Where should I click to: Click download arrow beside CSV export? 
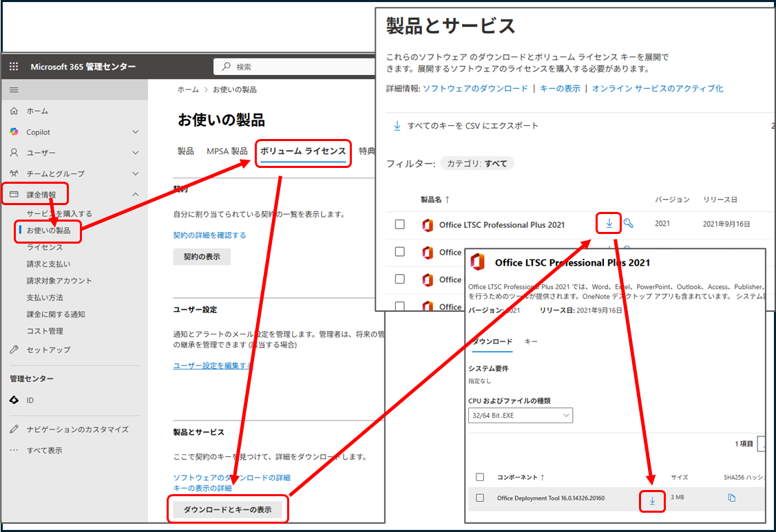pyautogui.click(x=397, y=126)
